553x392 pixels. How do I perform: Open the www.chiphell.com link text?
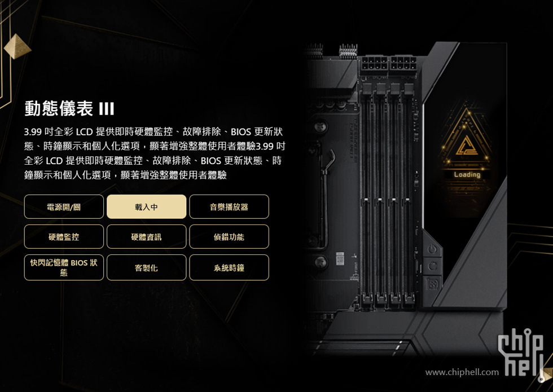point(462,372)
